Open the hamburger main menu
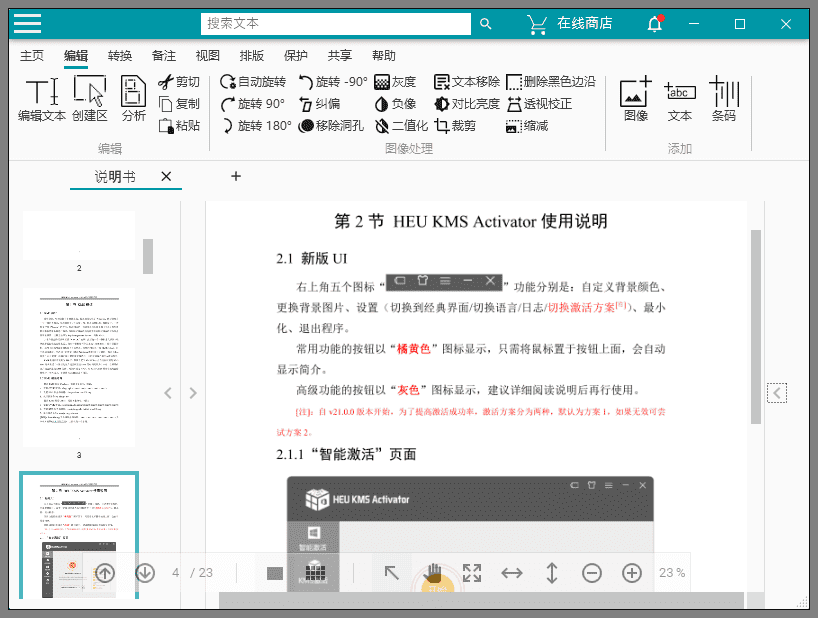818x618 pixels. (x=28, y=23)
